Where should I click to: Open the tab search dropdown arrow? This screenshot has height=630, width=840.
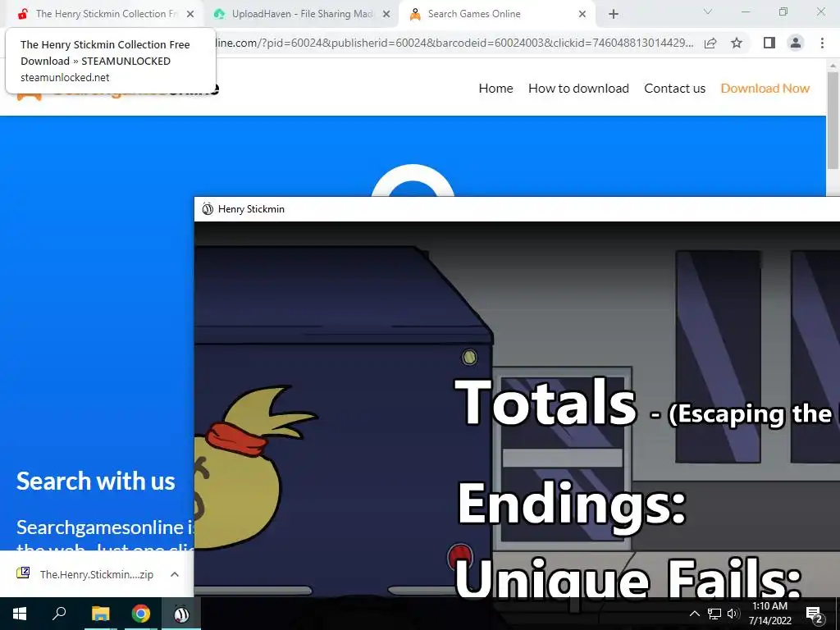pos(708,11)
